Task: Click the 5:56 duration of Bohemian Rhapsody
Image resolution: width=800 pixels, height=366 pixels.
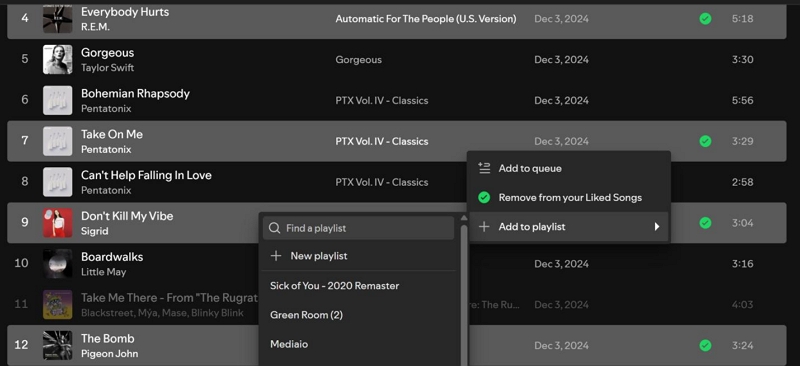Action: tap(742, 101)
